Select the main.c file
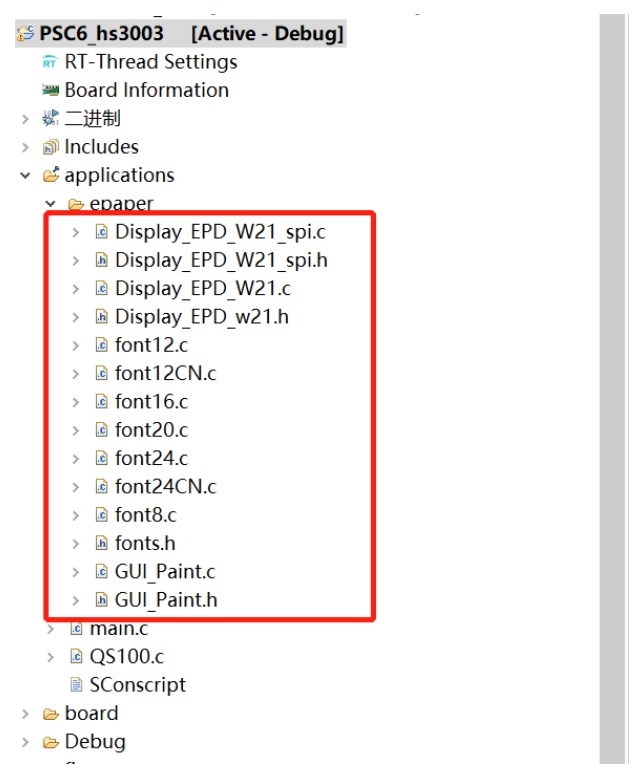637x773 pixels. pos(119,629)
